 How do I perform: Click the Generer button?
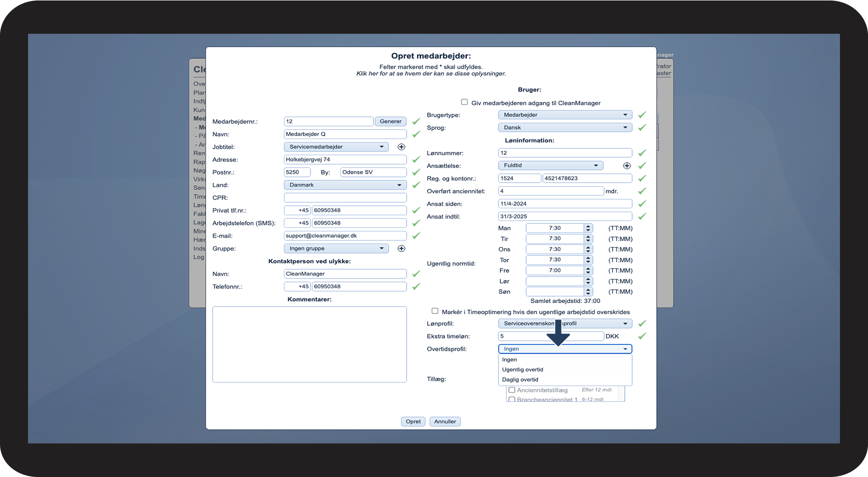click(391, 121)
